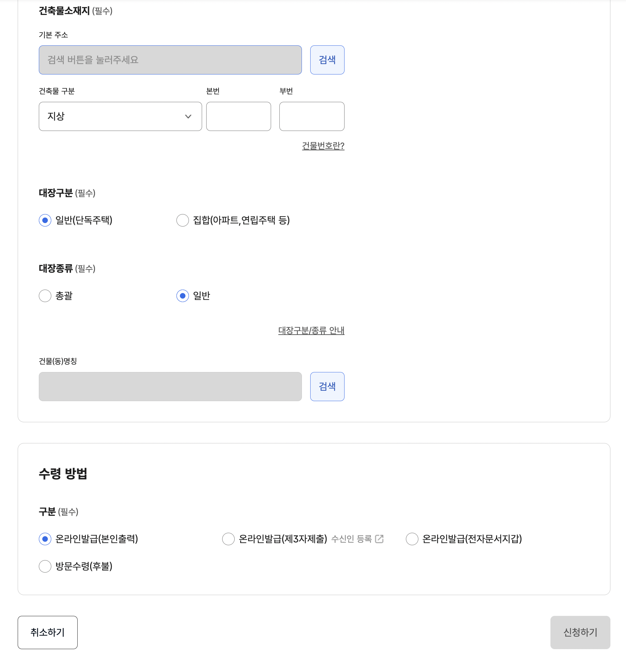626x672 pixels.
Task: Click the 수신인 등록 link
Action: (351, 539)
